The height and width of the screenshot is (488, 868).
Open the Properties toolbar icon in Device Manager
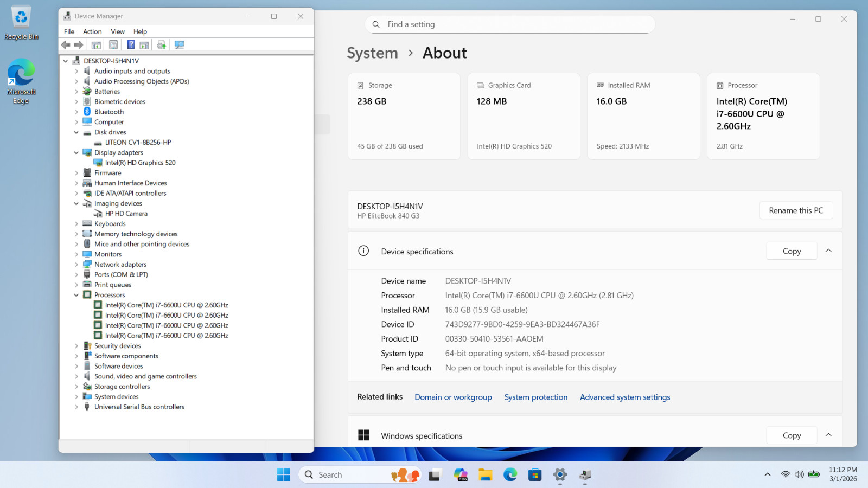coord(113,45)
